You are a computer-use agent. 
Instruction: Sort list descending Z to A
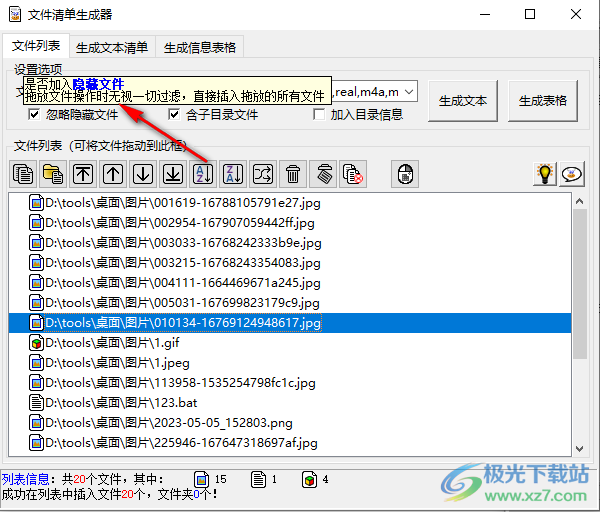point(233,174)
